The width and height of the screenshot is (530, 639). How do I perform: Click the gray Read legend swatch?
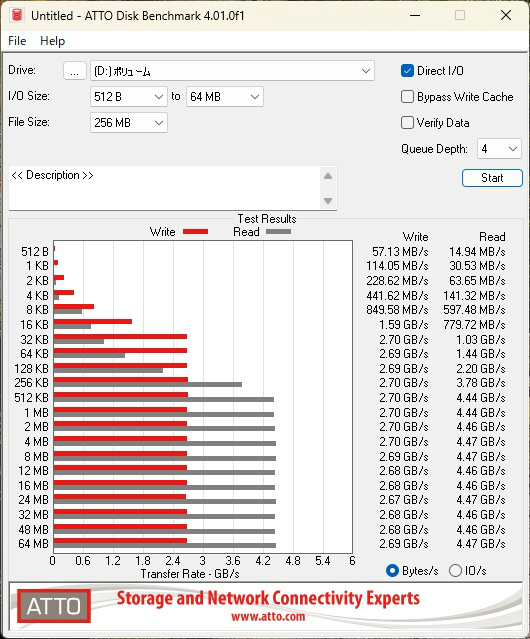[x=278, y=231]
